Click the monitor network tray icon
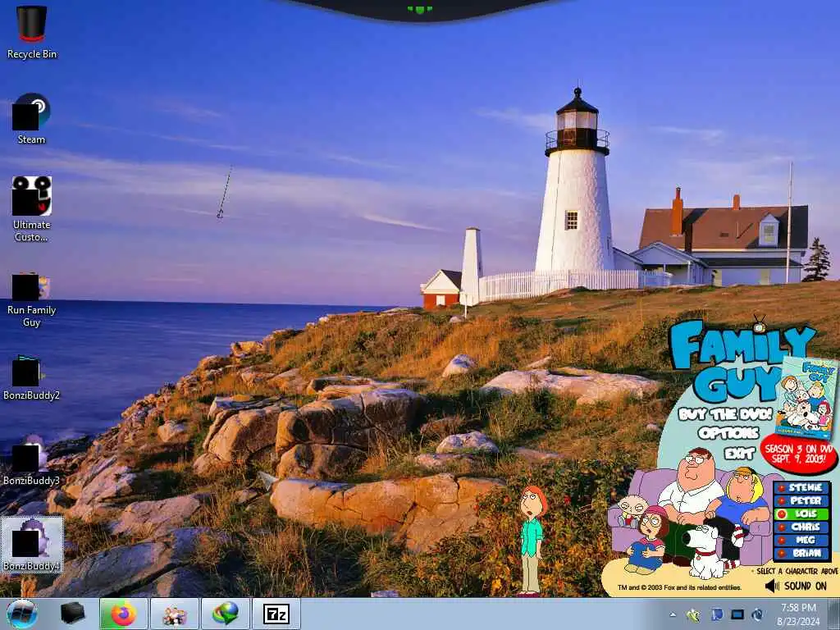The height and width of the screenshot is (630, 840). (x=737, y=614)
